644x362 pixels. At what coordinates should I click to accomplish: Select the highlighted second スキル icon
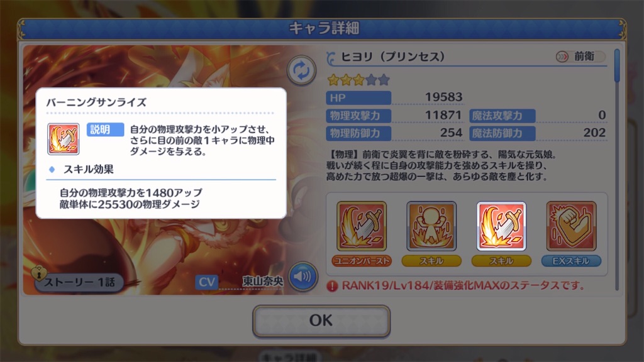501,226
